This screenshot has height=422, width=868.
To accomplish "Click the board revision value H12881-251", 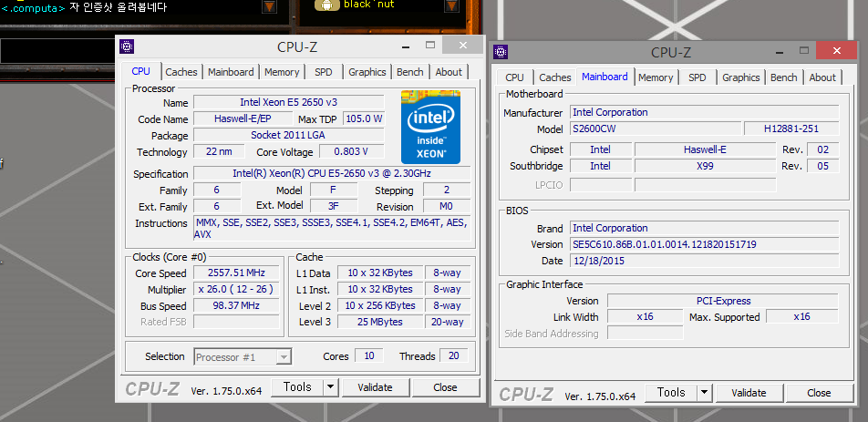I will point(791,129).
